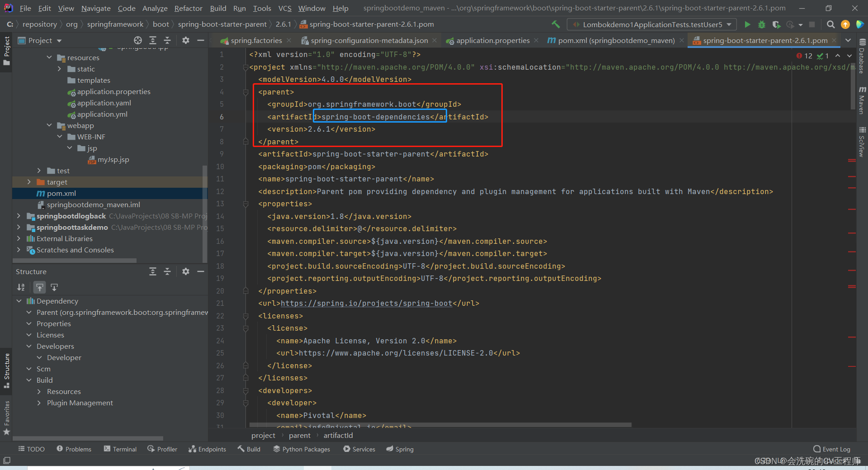Open the VCS menu
Image resolution: width=868 pixels, height=470 pixels.
(x=285, y=8)
